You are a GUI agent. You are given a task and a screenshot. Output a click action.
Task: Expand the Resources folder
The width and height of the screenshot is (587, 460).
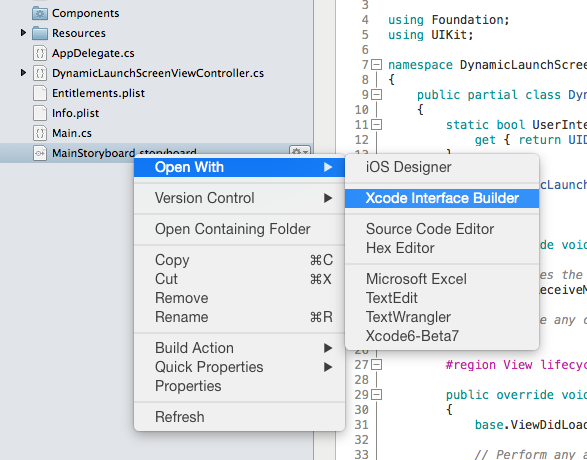(x=23, y=33)
